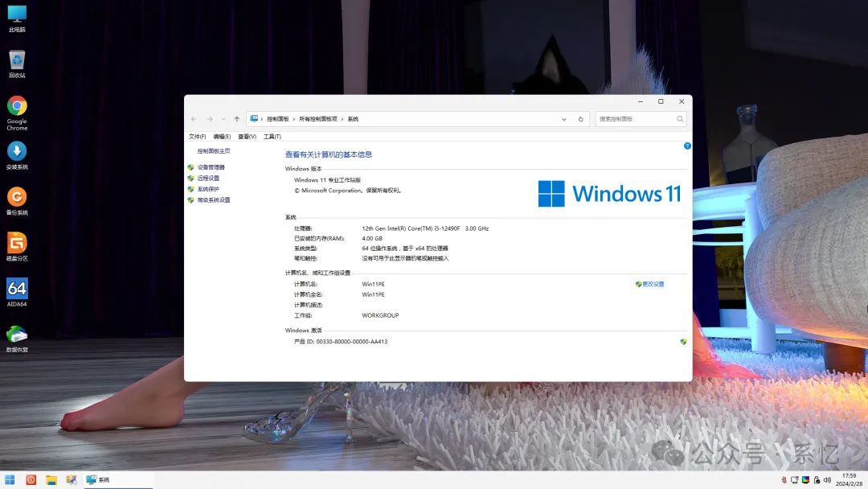This screenshot has height=489, width=868.
Task: Select 系统 in the address breadcrumb
Action: tap(353, 119)
